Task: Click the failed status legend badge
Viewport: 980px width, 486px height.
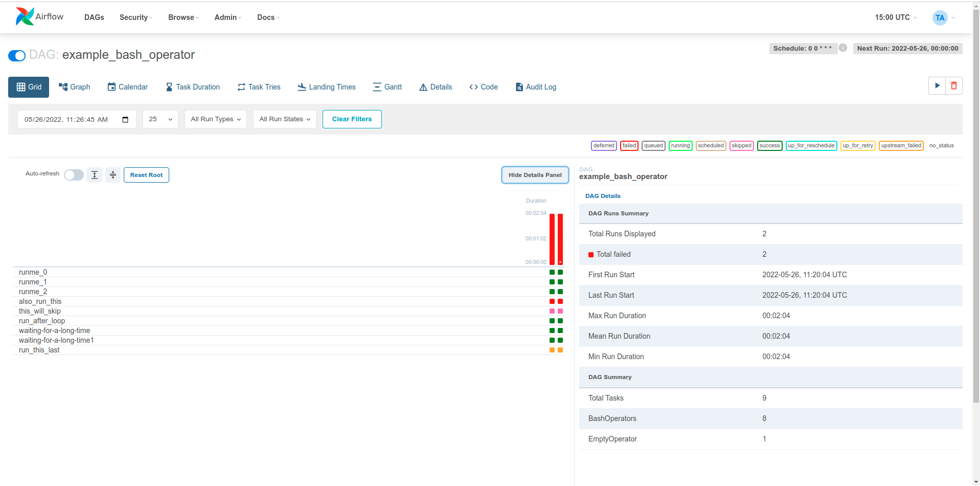Action: (629, 146)
